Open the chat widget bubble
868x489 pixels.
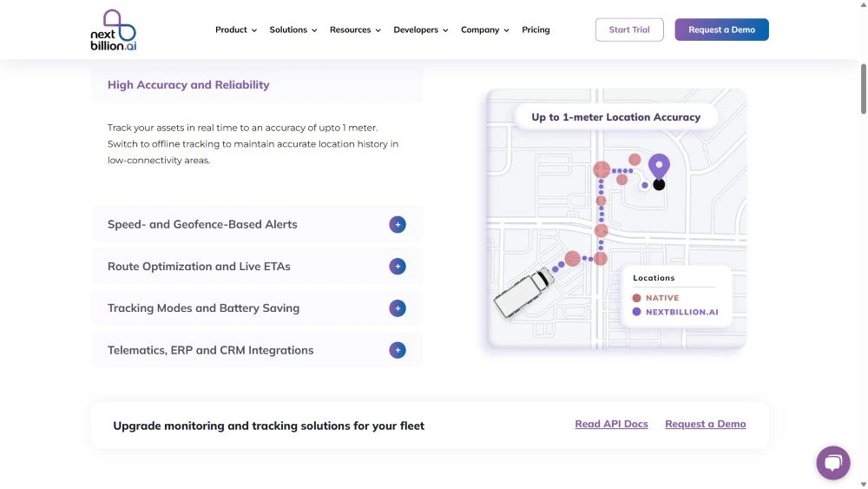(x=832, y=462)
